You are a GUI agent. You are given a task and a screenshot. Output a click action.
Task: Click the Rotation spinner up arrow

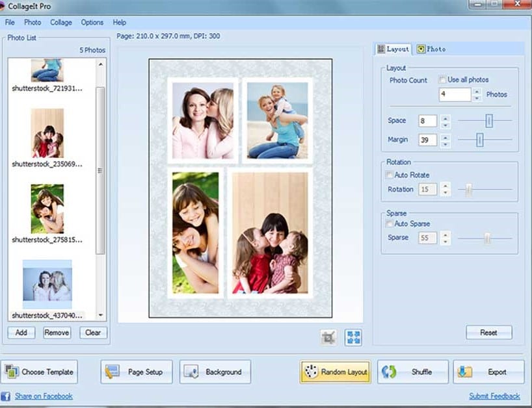point(445,186)
